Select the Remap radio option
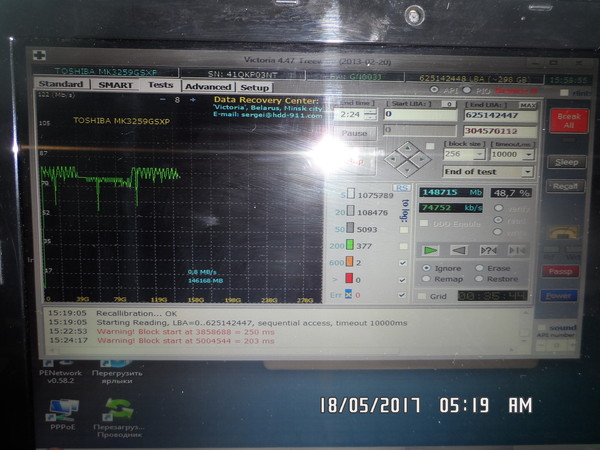Screen dimensions: 600x450 pyautogui.click(x=428, y=279)
